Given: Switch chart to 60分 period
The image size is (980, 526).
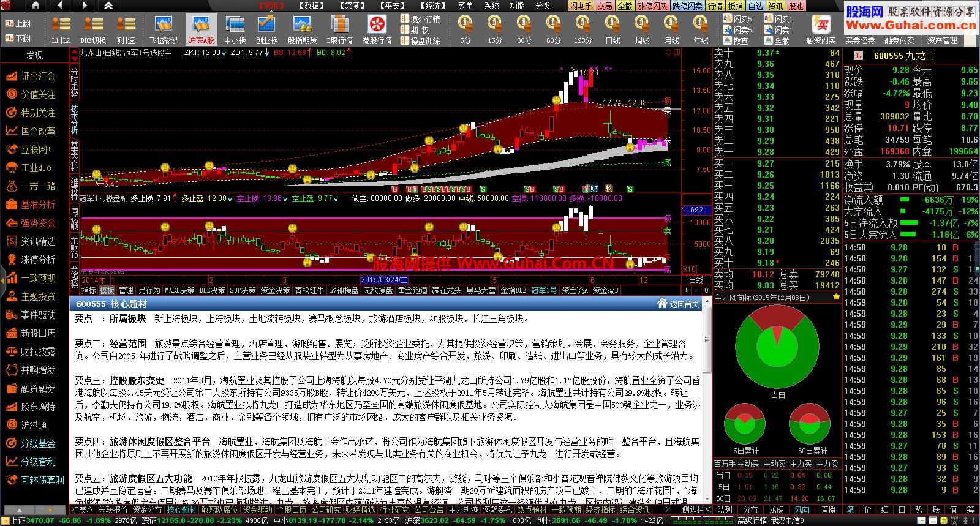Looking at the screenshot, I should pyautogui.click(x=554, y=29).
